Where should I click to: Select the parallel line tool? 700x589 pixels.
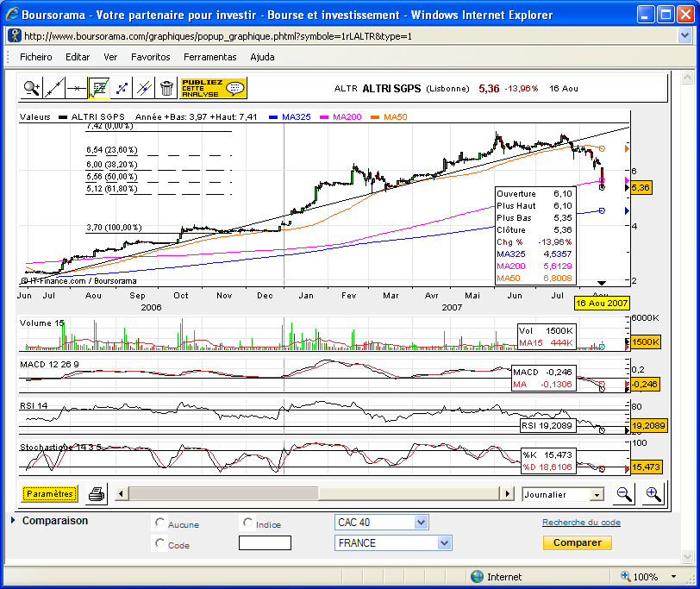click(144, 88)
